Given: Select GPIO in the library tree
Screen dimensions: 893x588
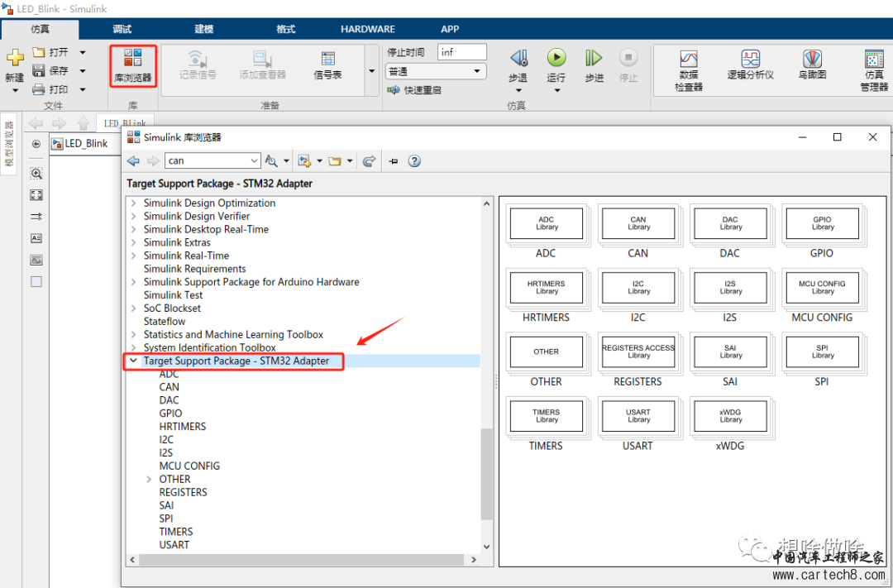Looking at the screenshot, I should coord(171,414).
